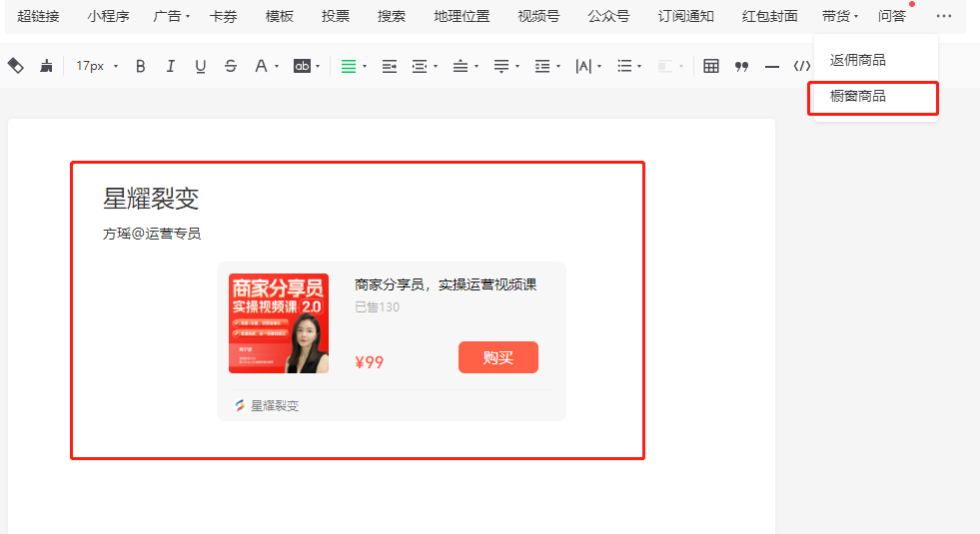Open the 公众号 menu item

(608, 16)
